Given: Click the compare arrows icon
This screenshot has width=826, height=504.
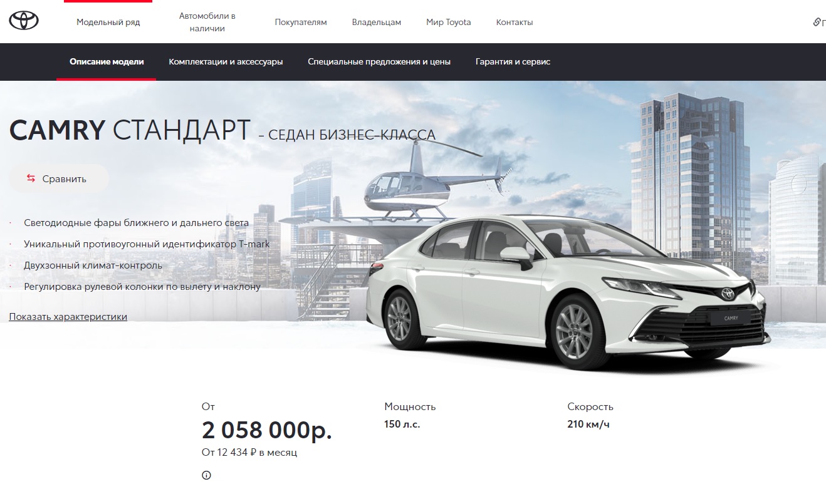Looking at the screenshot, I should pyautogui.click(x=31, y=178).
